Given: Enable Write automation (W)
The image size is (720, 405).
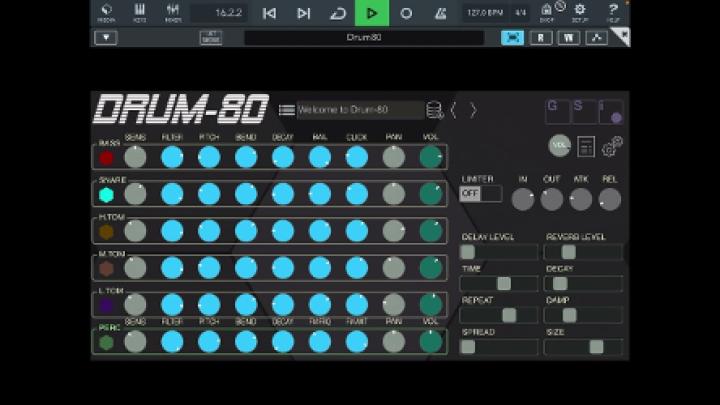Looking at the screenshot, I should coord(568,38).
